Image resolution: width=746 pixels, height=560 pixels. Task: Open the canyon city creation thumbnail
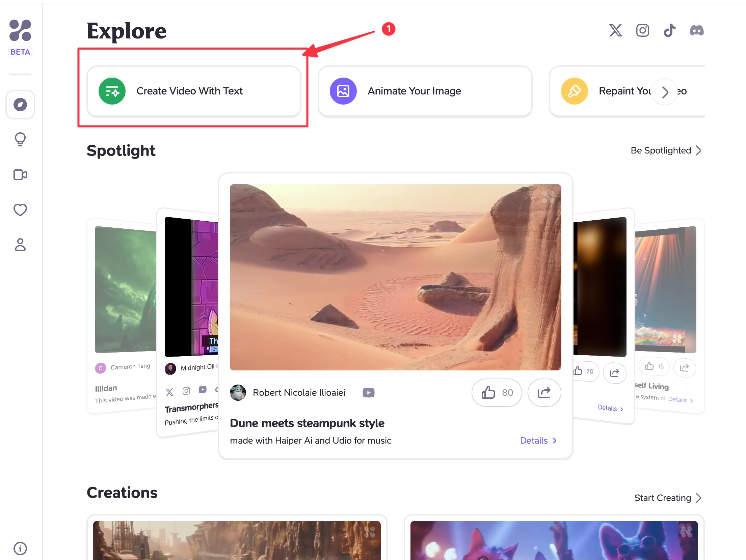click(237, 540)
